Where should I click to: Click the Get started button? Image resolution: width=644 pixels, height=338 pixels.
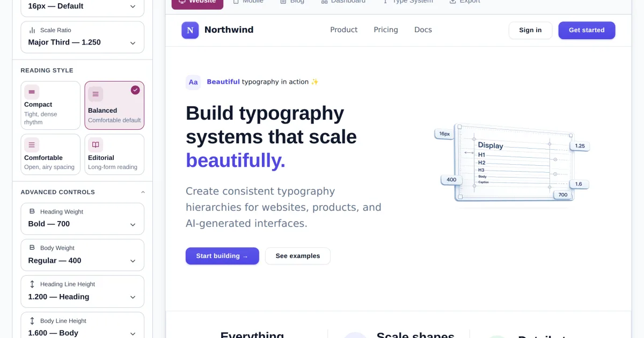(x=587, y=30)
